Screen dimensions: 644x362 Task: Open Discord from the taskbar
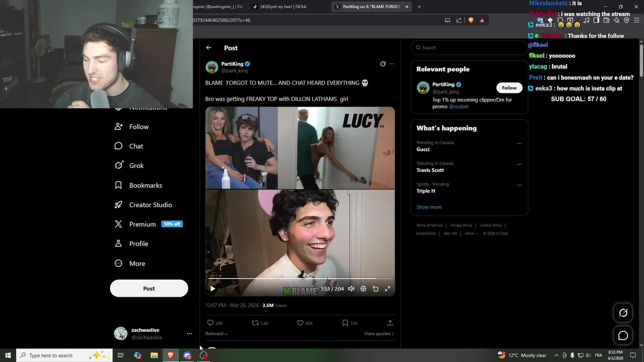187,355
